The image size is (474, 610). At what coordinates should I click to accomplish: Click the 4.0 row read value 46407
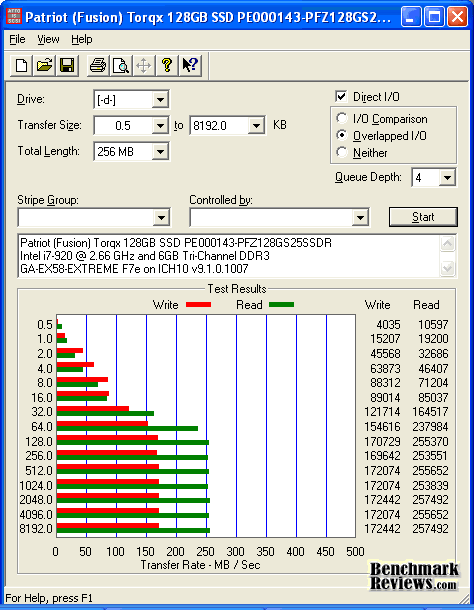[433, 368]
